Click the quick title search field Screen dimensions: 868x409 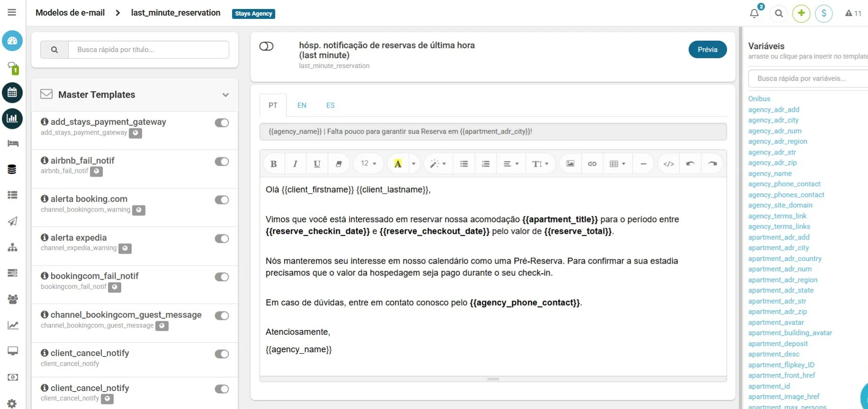149,50
